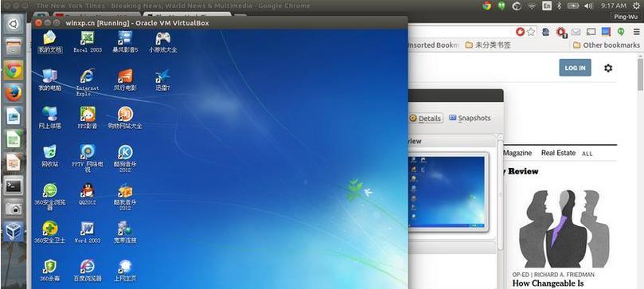Click the document extension icon in Chrome
This screenshot has height=289, width=644.
click(x=546, y=32)
